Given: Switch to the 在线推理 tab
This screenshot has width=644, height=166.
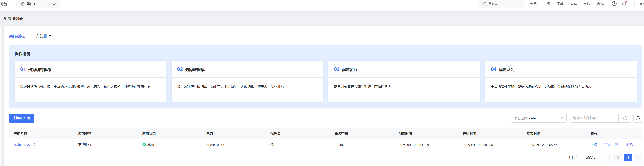Looking at the screenshot, I should click(x=43, y=36).
